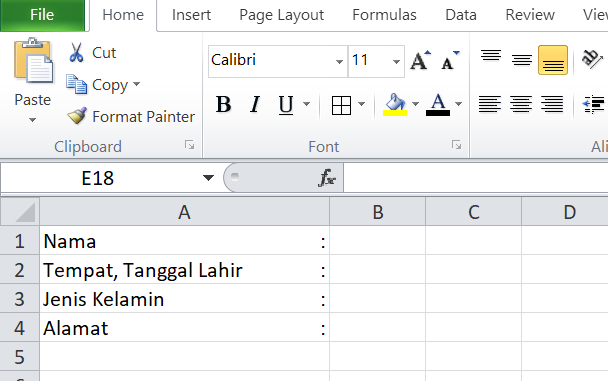Select row 5 header
Image resolution: width=608 pixels, height=381 pixels.
click(20, 357)
